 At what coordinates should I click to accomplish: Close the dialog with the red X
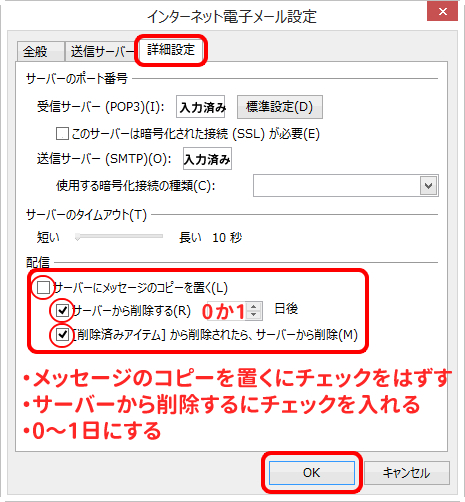443,12
